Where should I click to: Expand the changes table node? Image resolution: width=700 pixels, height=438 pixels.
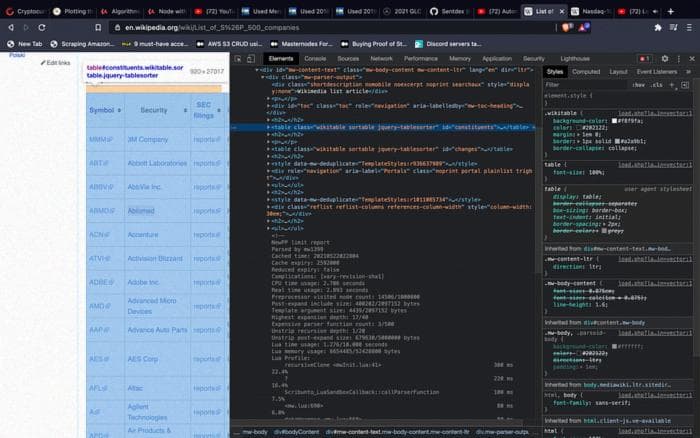coord(268,149)
